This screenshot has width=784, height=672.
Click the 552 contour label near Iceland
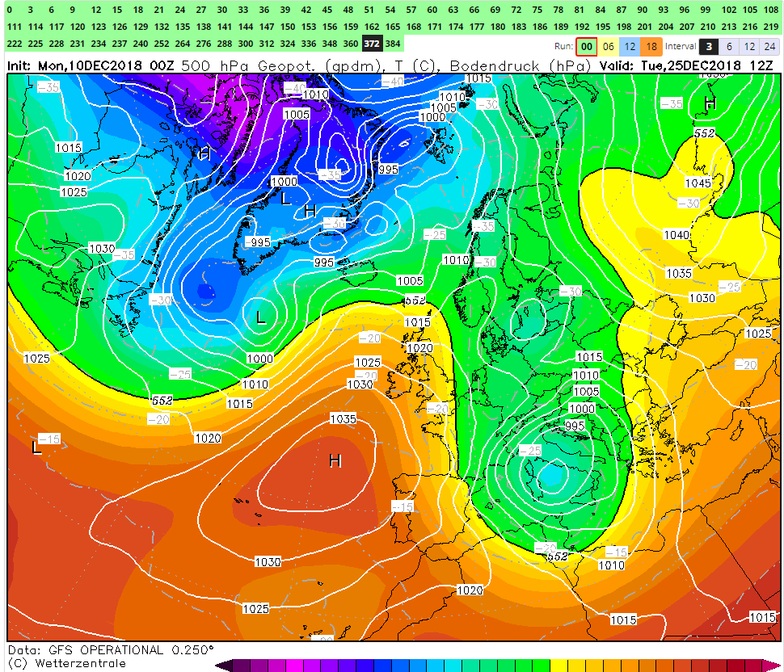tap(415, 300)
